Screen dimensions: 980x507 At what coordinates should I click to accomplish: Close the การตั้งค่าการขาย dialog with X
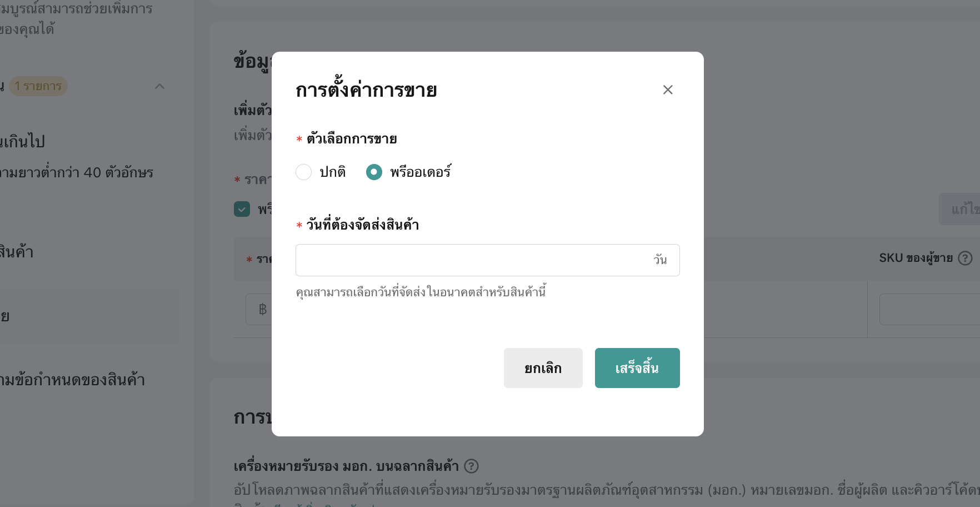point(668,90)
